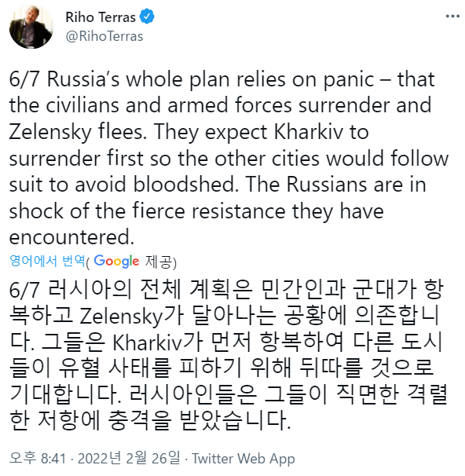Click the 영어에서 번역 translation link
Viewport: 465px width, 476px height.
(47, 261)
